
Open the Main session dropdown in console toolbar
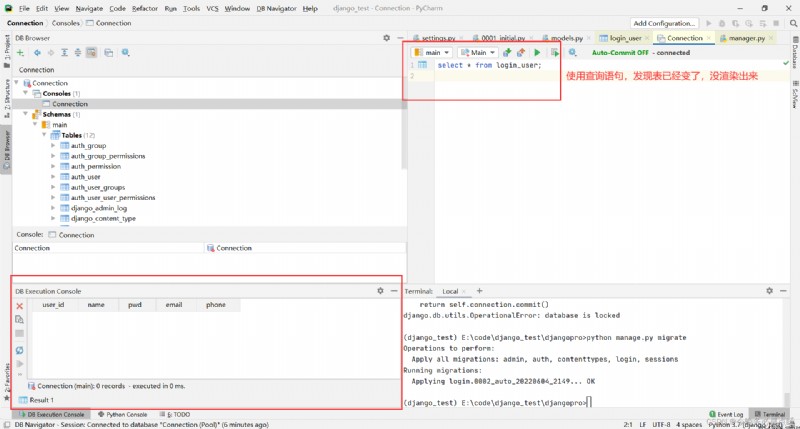tap(477, 53)
